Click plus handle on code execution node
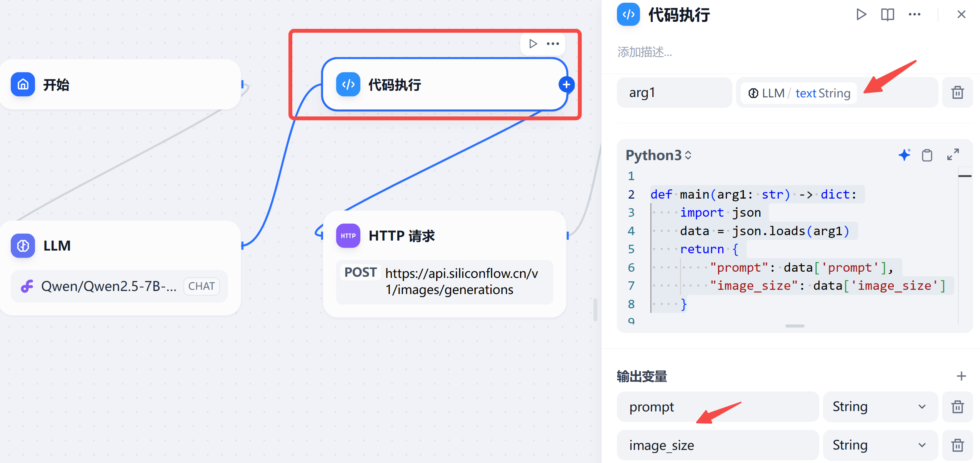Image resolution: width=980 pixels, height=463 pixels. click(x=567, y=85)
